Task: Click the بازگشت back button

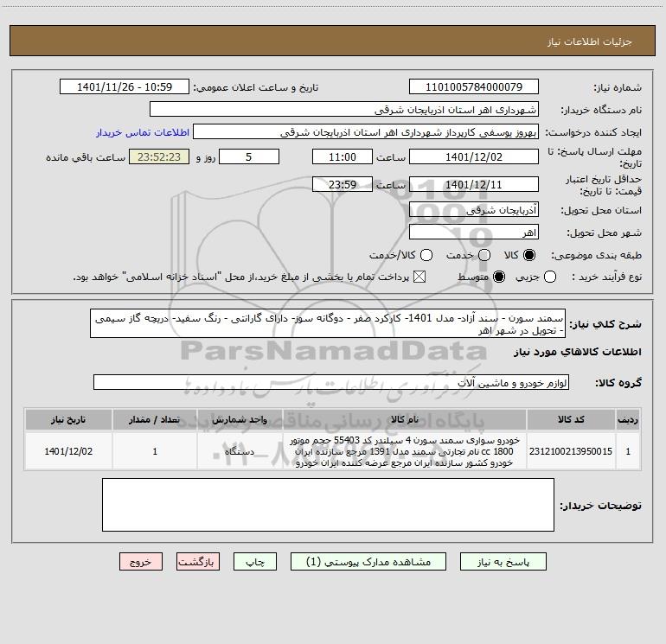Action: point(198,562)
